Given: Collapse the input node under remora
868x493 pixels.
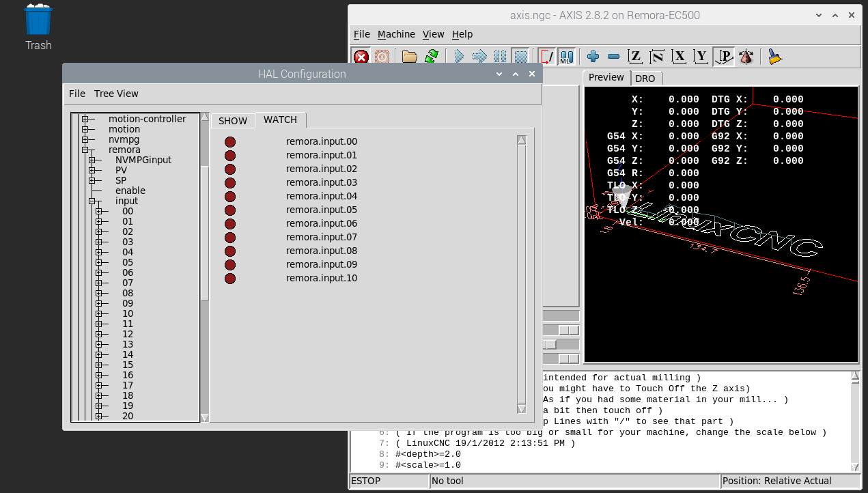Looking at the screenshot, I should (92, 201).
